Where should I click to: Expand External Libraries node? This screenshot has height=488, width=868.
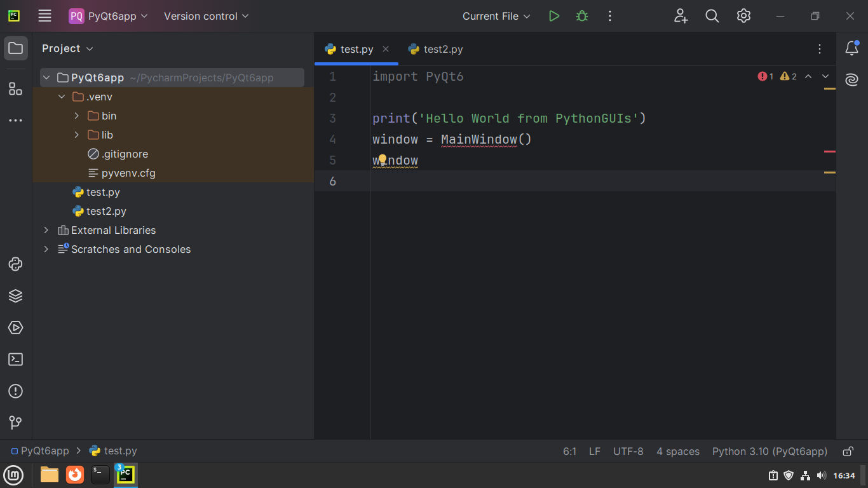pos(46,230)
